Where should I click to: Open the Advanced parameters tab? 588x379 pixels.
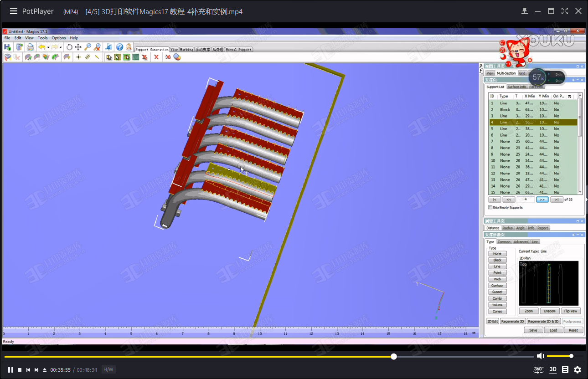pos(521,242)
